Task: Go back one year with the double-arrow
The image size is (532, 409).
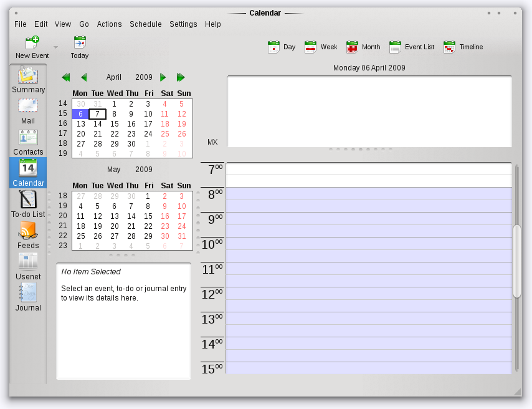Action: click(x=65, y=77)
